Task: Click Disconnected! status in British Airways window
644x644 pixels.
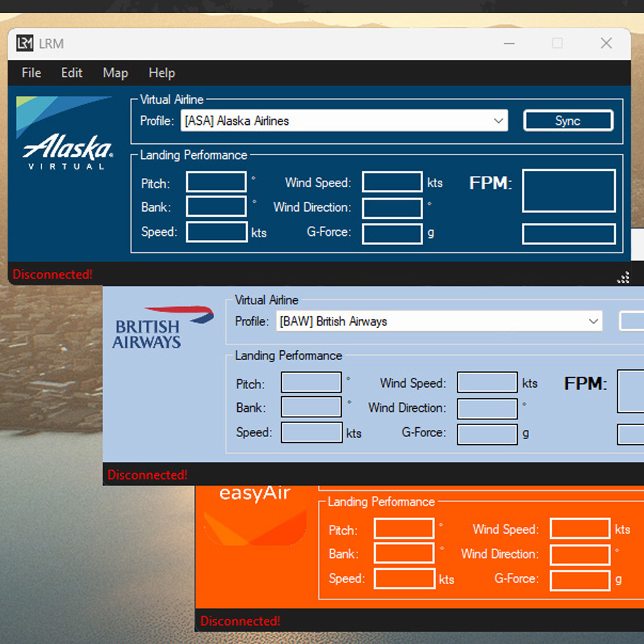Action: pyautogui.click(x=147, y=474)
